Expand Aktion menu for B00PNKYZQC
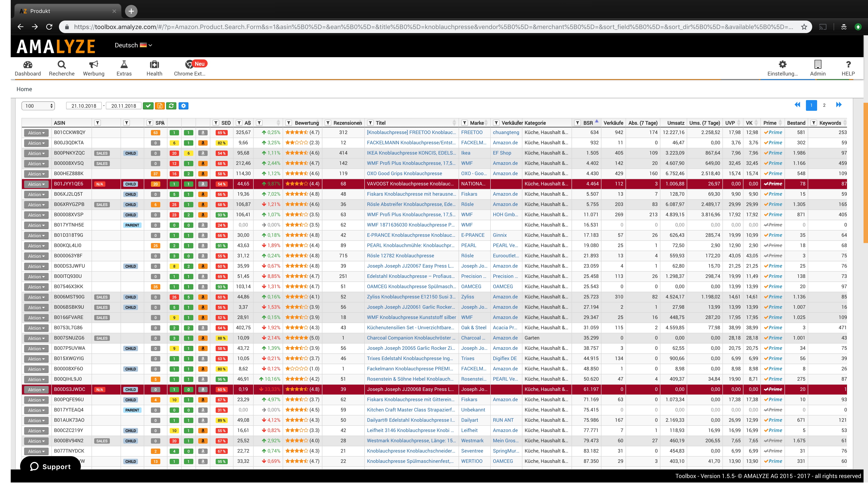Screen dimensions: 868x495 click(x=36, y=153)
